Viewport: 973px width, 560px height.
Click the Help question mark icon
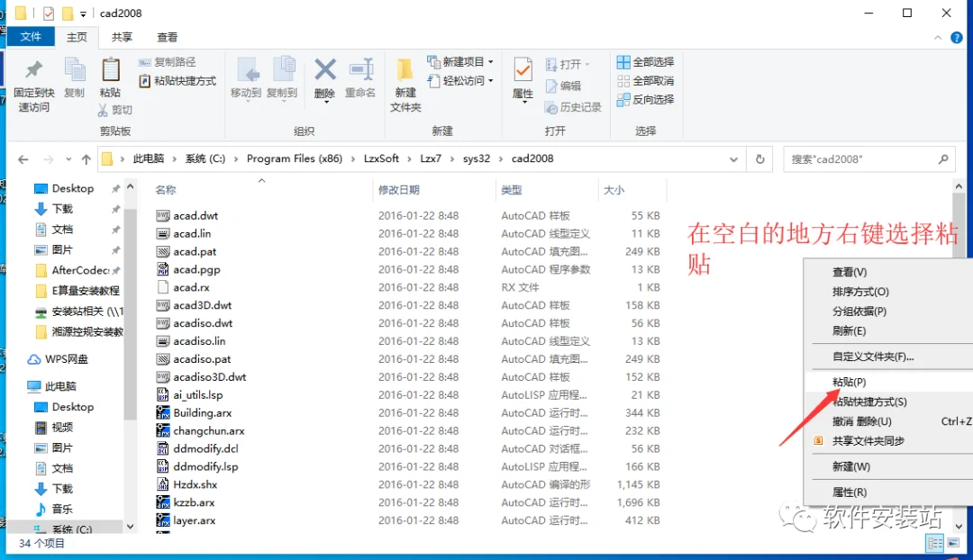(956, 38)
